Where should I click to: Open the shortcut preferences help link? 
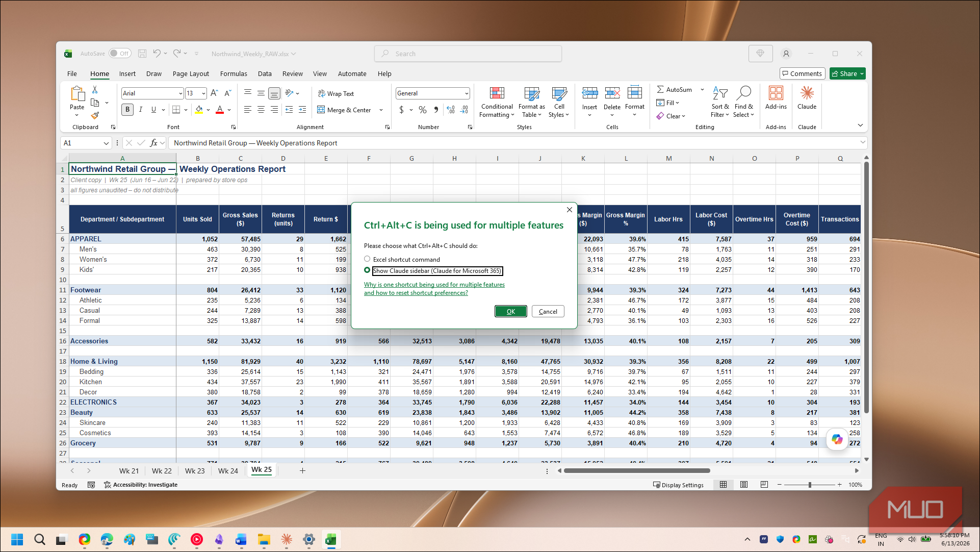(434, 289)
